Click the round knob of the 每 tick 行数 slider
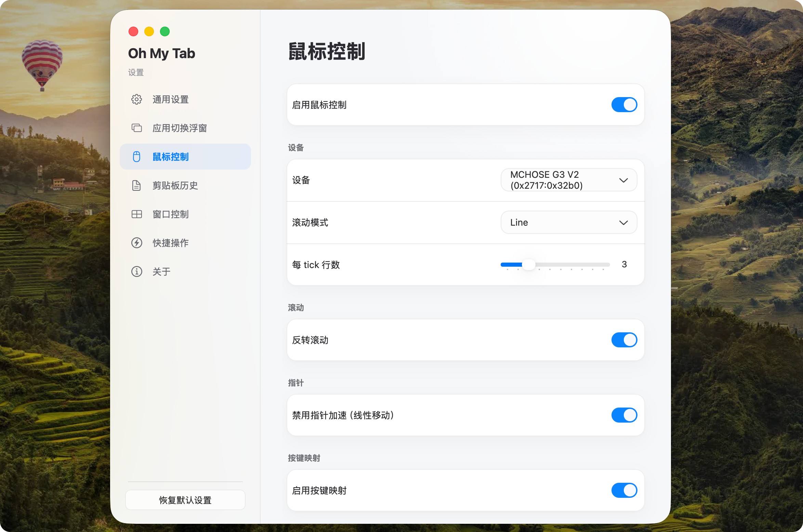Viewport: 803px width, 532px height. [529, 265]
